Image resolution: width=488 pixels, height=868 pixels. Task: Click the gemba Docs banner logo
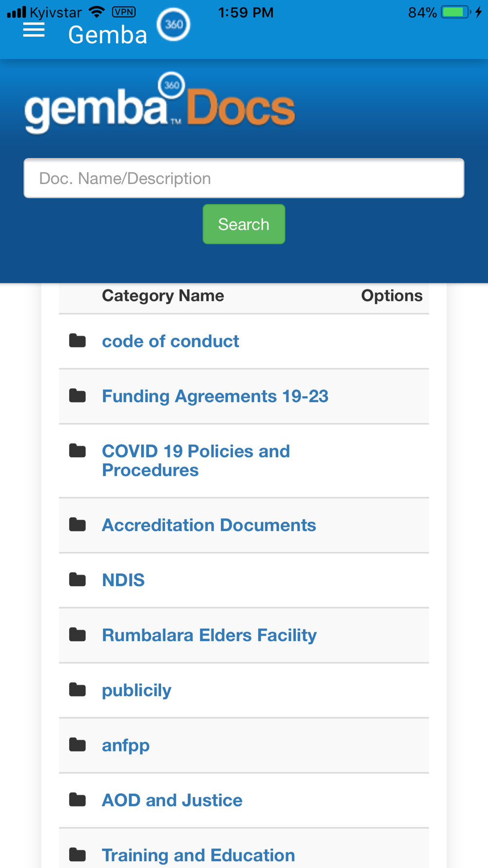160,103
